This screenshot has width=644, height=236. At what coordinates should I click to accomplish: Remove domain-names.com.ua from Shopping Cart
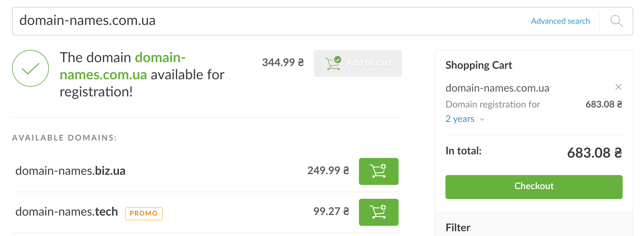pos(618,87)
